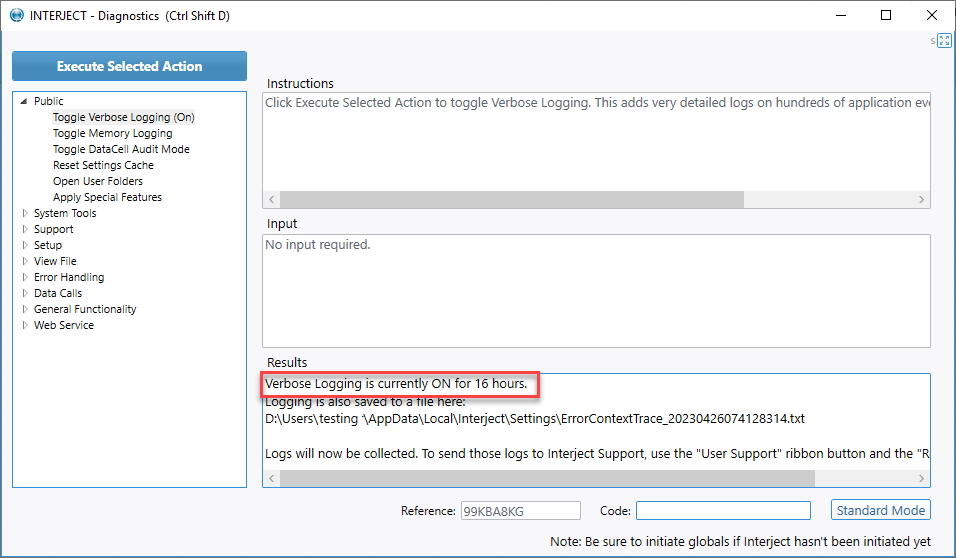Maximize the Diagnostics window
956x558 pixels.
[886, 15]
